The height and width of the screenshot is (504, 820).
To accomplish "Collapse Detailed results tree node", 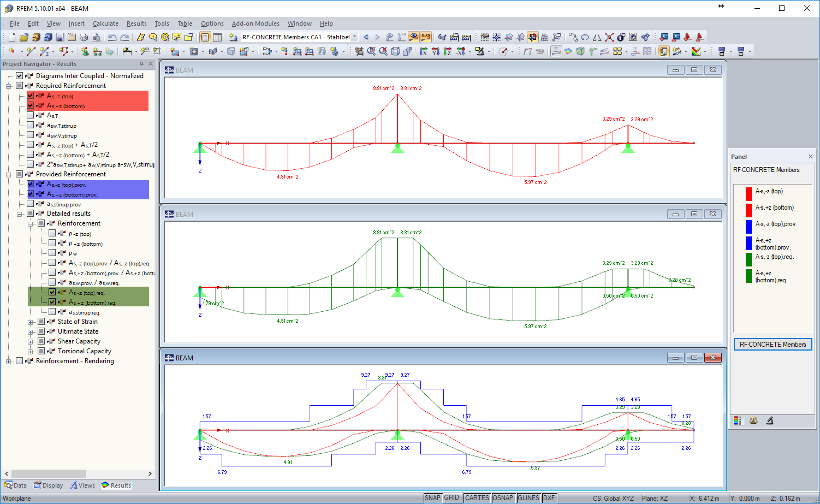I will click(20, 214).
